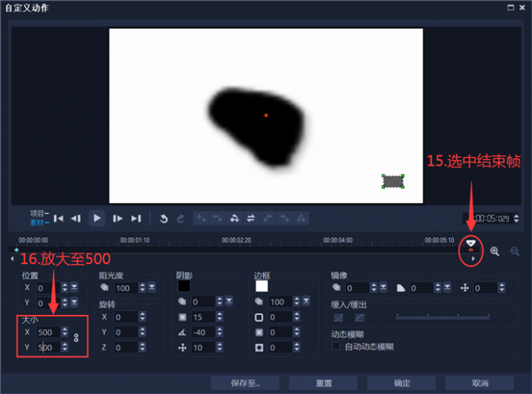Click the ease-out icon
This screenshot has width=532, height=394.
tap(359, 317)
